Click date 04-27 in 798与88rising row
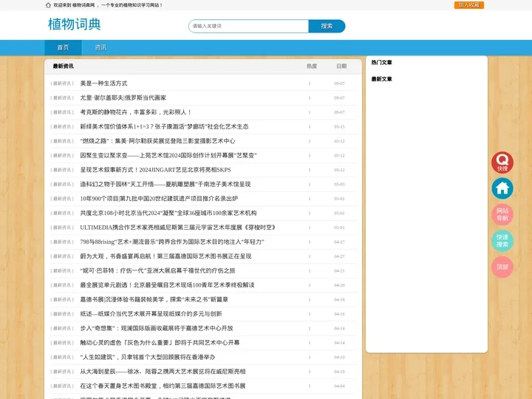This screenshot has width=532, height=399. tap(339, 242)
